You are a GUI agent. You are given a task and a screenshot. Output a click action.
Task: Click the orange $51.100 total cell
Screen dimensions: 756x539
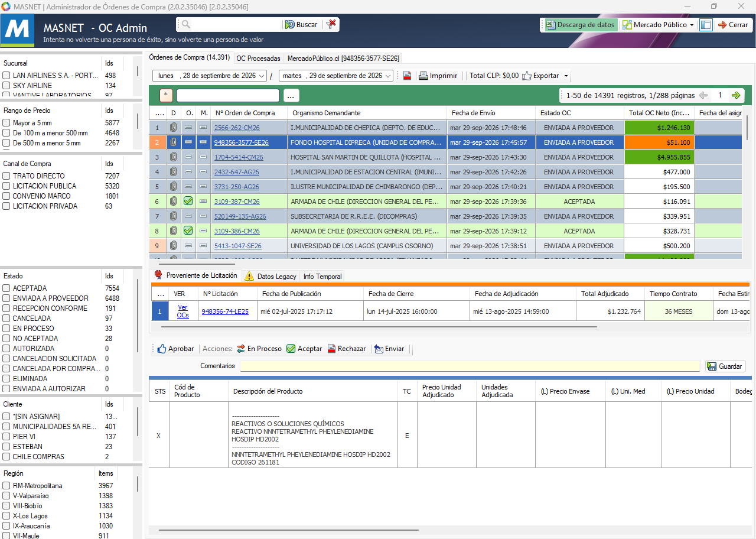click(659, 142)
